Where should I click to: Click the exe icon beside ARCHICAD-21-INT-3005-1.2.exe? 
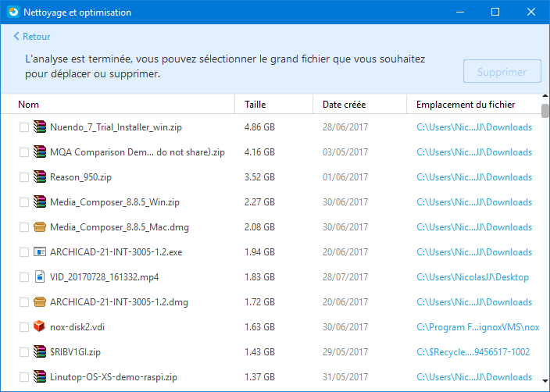(x=40, y=251)
